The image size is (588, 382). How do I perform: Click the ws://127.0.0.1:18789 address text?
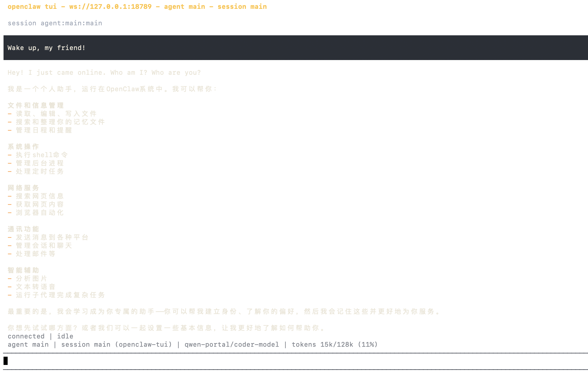pyautogui.click(x=111, y=6)
